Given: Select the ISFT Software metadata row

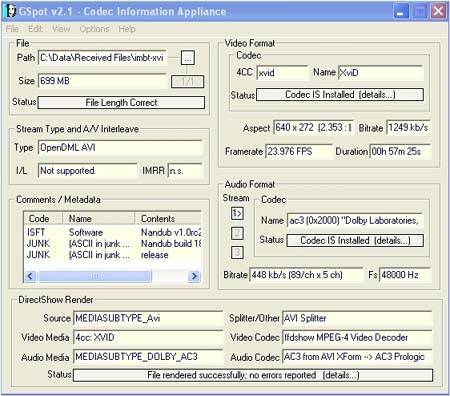Looking at the screenshot, I should pos(113,232).
